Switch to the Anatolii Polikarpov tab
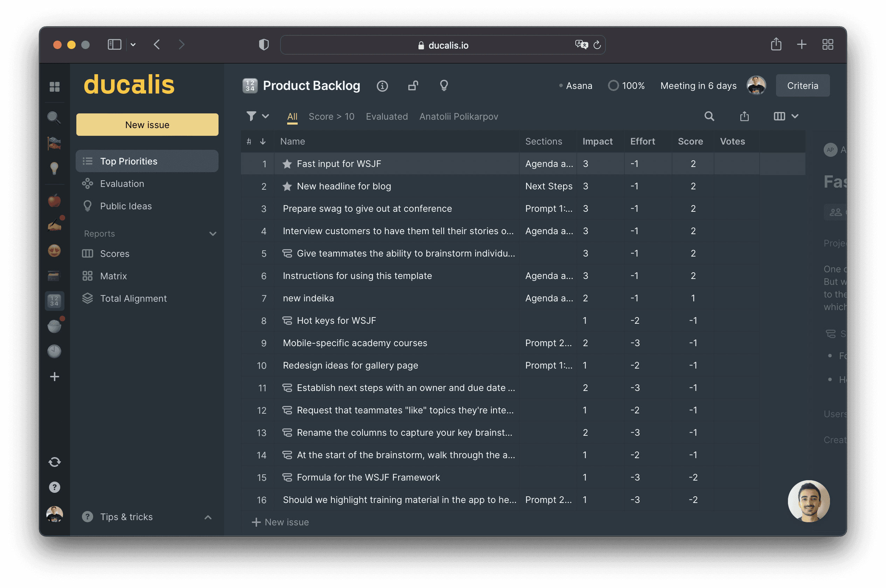This screenshot has width=886, height=588. point(458,117)
